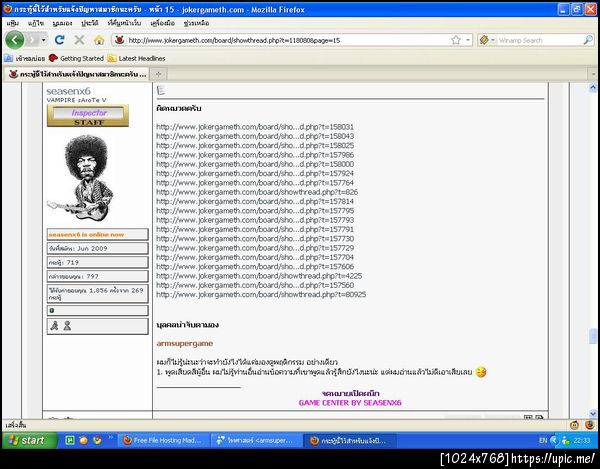The image size is (600, 469).
Task: Open the address bar history dropdown
Action: [468, 40]
